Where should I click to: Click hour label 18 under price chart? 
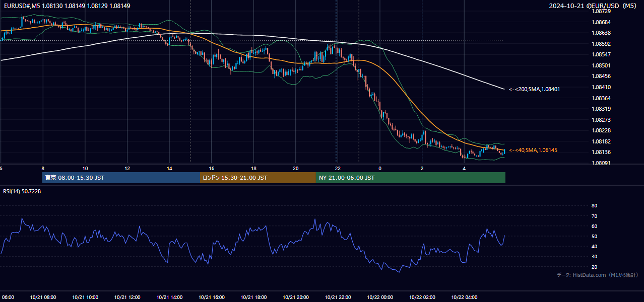click(253, 168)
